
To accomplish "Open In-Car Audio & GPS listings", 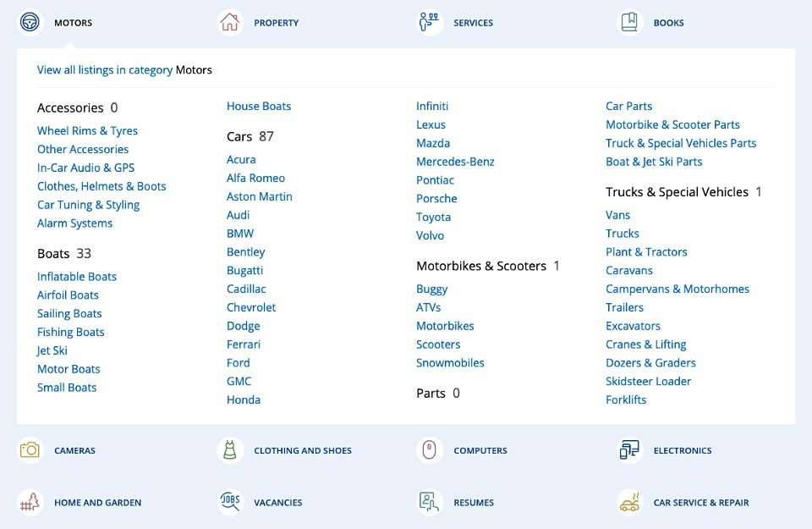I will click(x=85, y=168).
